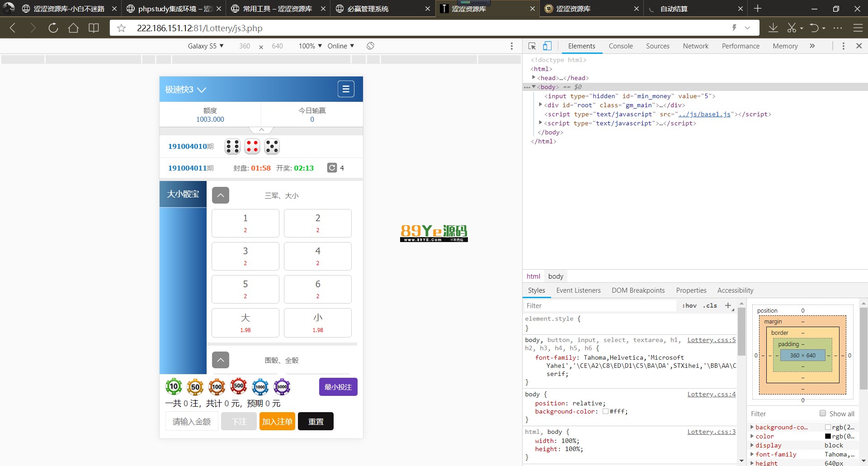Pick the 1000 chip
Image resolution: width=868 pixels, height=466 pixels.
260,387
